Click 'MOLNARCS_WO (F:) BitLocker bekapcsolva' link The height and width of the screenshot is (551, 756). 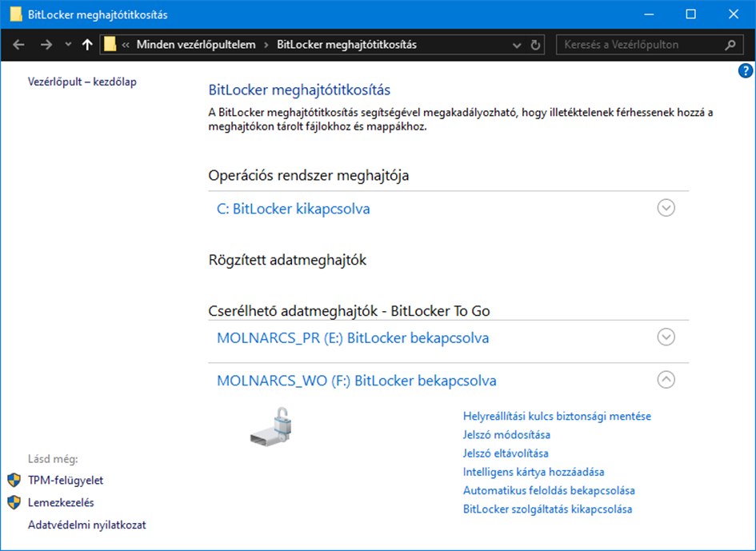click(x=357, y=381)
